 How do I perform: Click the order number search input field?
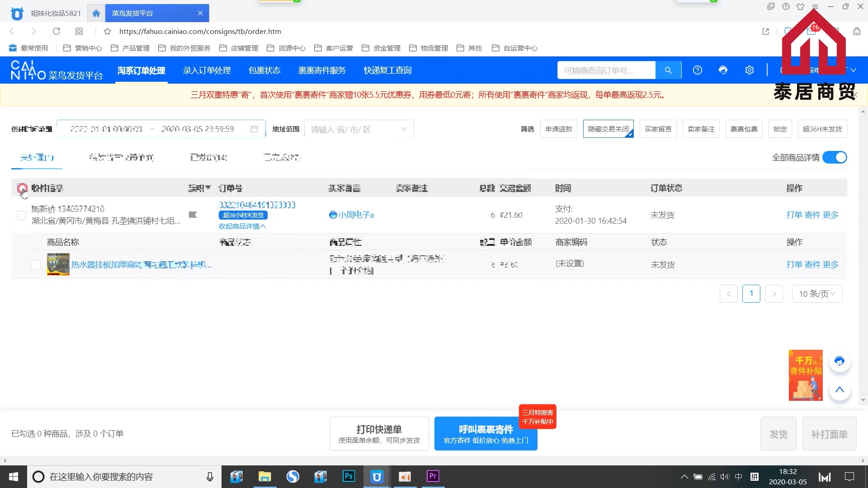[606, 70]
